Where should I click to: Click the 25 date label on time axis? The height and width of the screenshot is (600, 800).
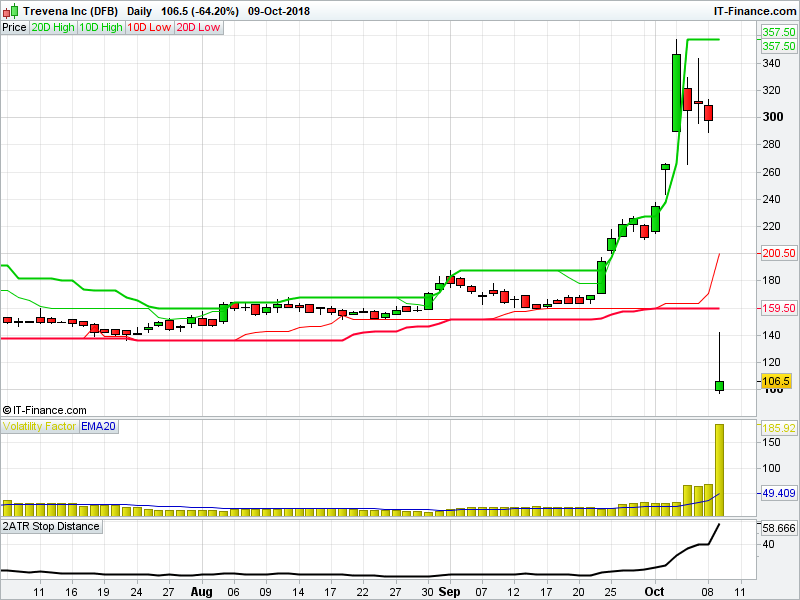click(611, 592)
